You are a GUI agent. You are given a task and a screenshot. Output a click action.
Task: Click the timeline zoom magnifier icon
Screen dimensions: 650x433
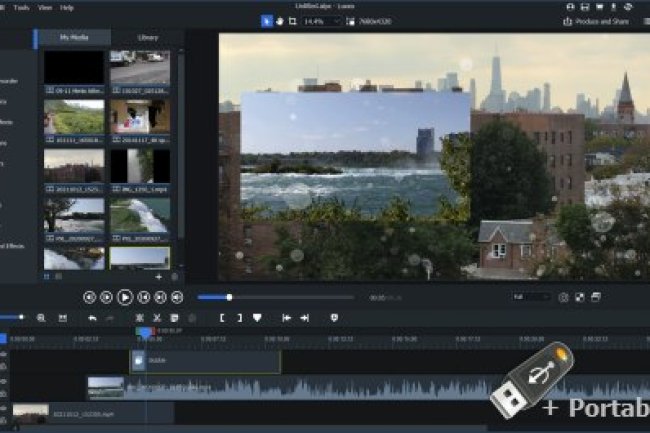(x=41, y=318)
